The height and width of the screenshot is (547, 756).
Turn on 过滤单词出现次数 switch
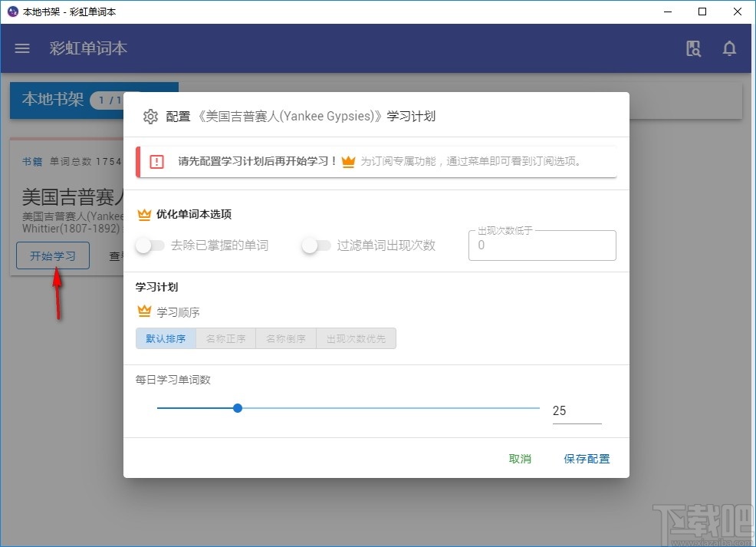click(315, 244)
